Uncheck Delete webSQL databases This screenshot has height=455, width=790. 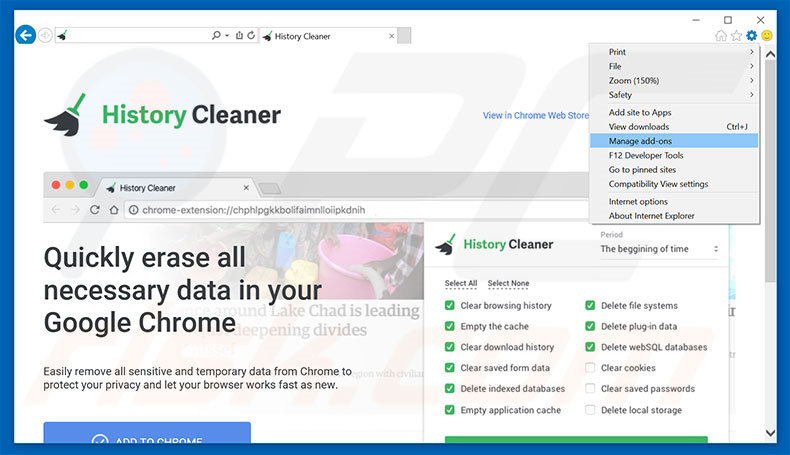tap(590, 347)
